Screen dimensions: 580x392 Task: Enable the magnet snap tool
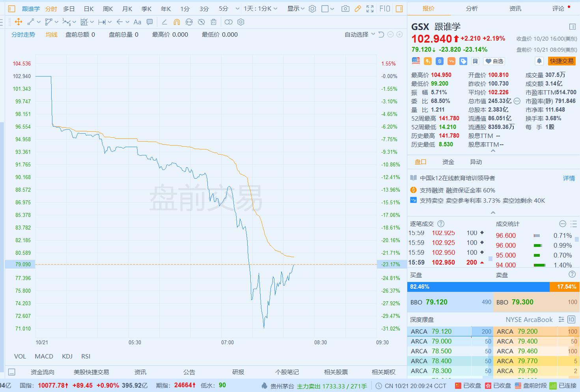click(177, 22)
